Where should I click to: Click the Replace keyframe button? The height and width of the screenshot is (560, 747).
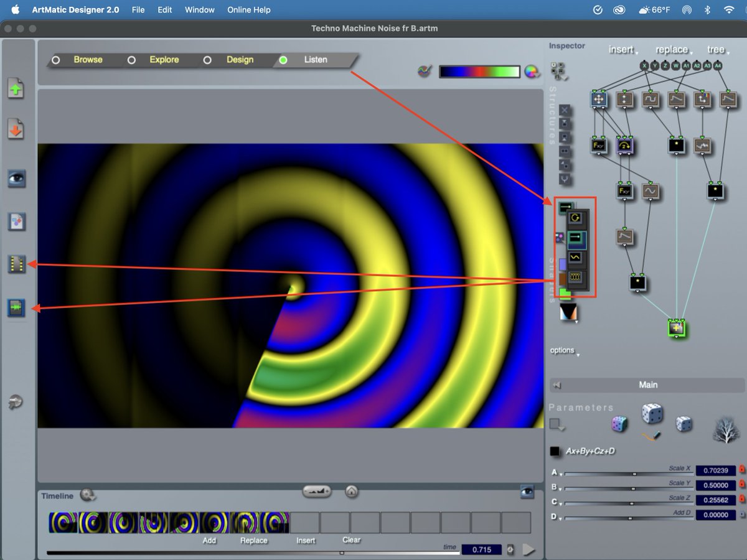(x=254, y=541)
